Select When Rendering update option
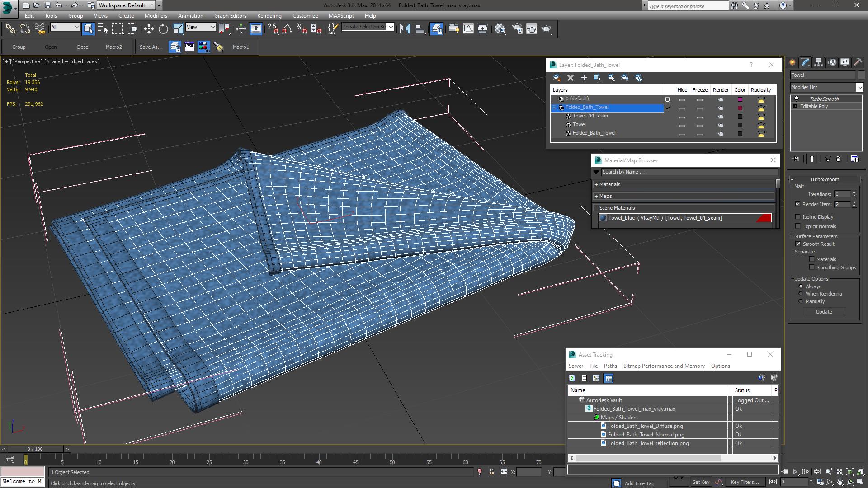The height and width of the screenshot is (488, 868). tap(801, 294)
